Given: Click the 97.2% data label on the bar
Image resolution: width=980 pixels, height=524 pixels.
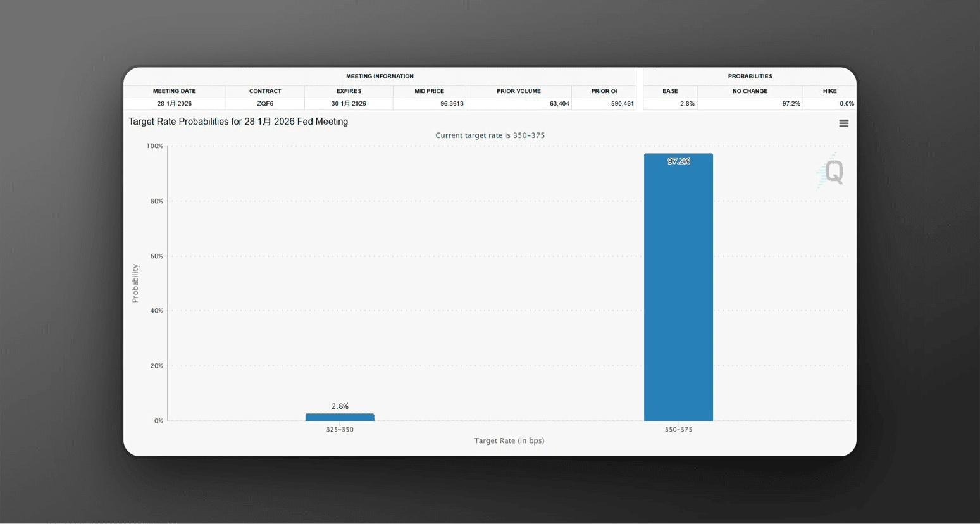Looking at the screenshot, I should pyautogui.click(x=678, y=161).
